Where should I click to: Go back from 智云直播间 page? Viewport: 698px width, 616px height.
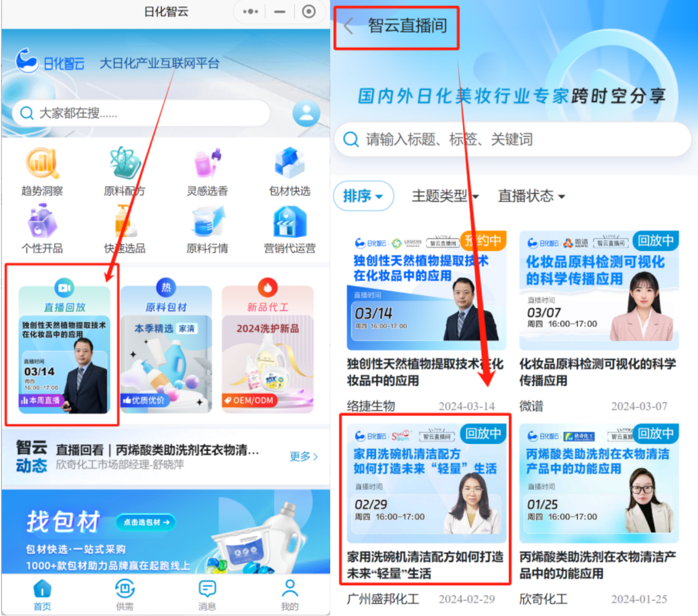349,26
